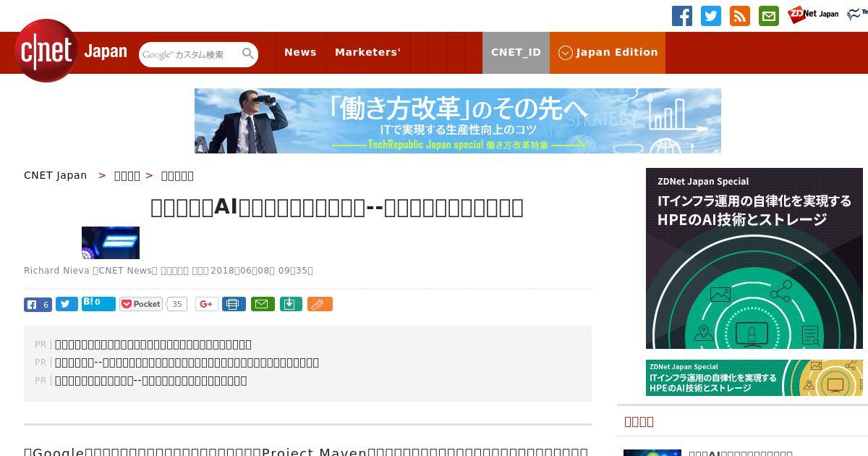The height and width of the screenshot is (456, 868).
Task: Click the CNET Japan breadcrumb link
Action: [x=55, y=175]
